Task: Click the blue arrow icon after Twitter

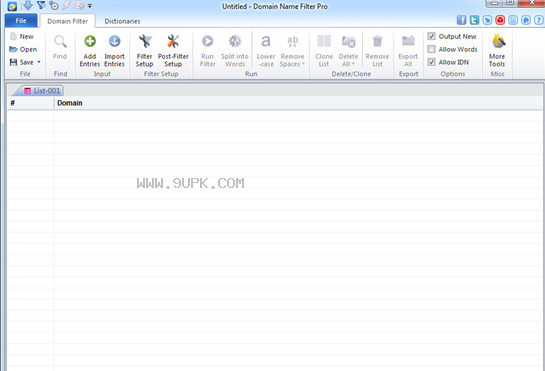Action: [487, 20]
